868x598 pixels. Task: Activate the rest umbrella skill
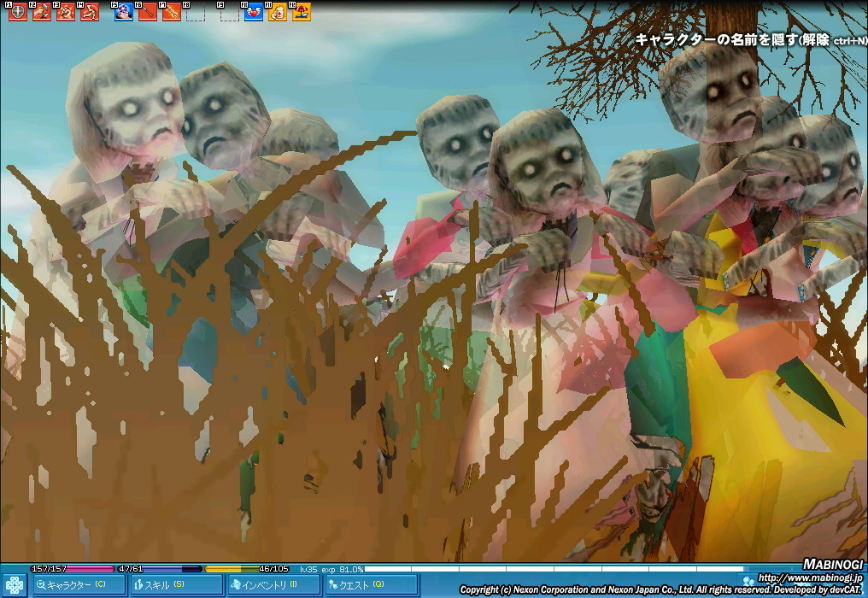point(301,12)
